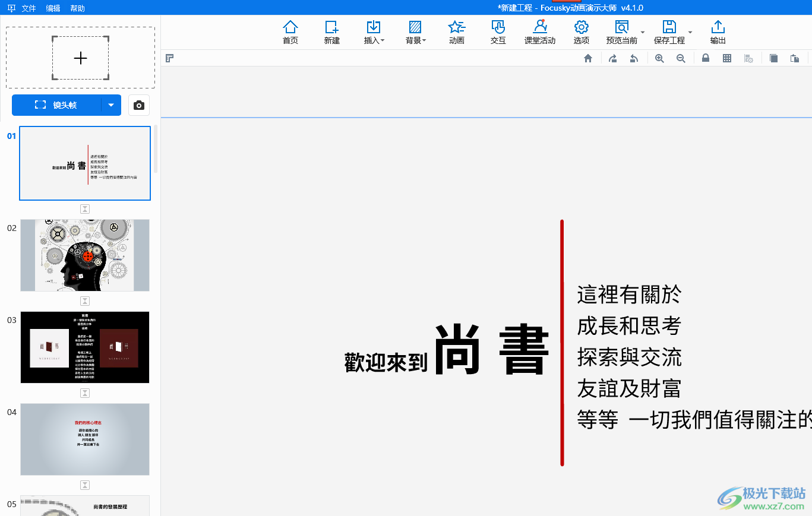Click the frame list scrollbar
This screenshot has height=516, width=812.
[156, 149]
